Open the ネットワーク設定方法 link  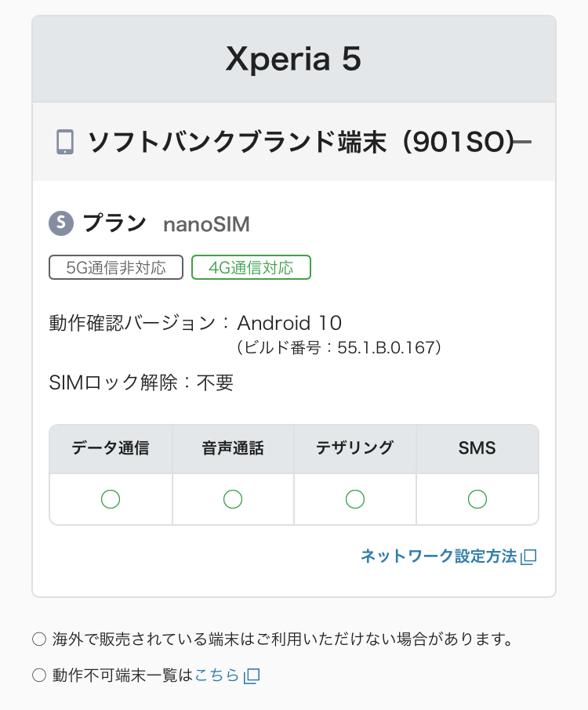pyautogui.click(x=438, y=556)
